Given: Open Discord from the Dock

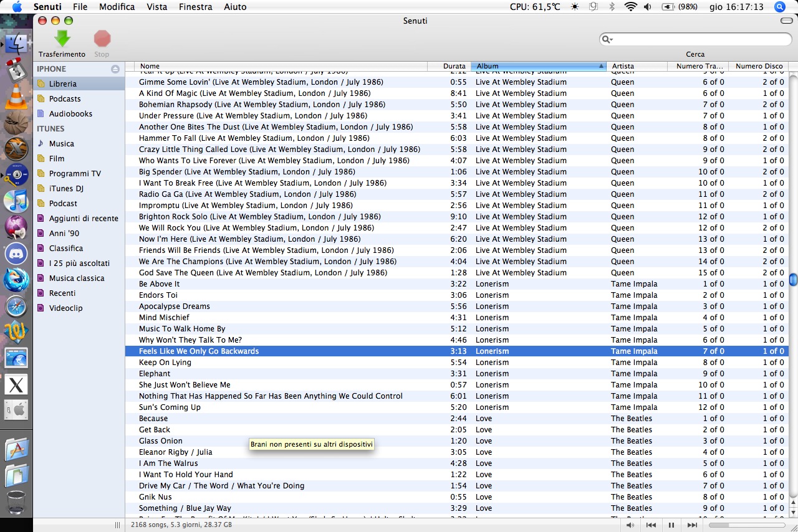Looking at the screenshot, I should click(x=16, y=253).
